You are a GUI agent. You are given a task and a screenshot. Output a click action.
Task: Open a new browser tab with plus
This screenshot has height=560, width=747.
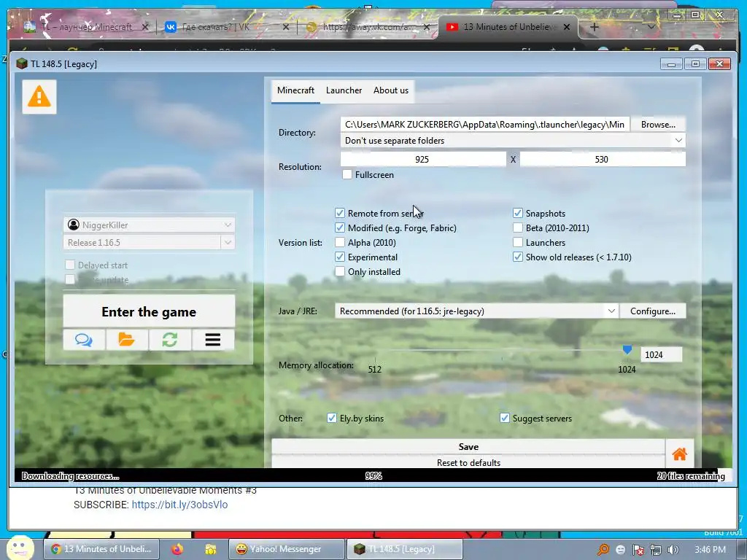(x=594, y=27)
